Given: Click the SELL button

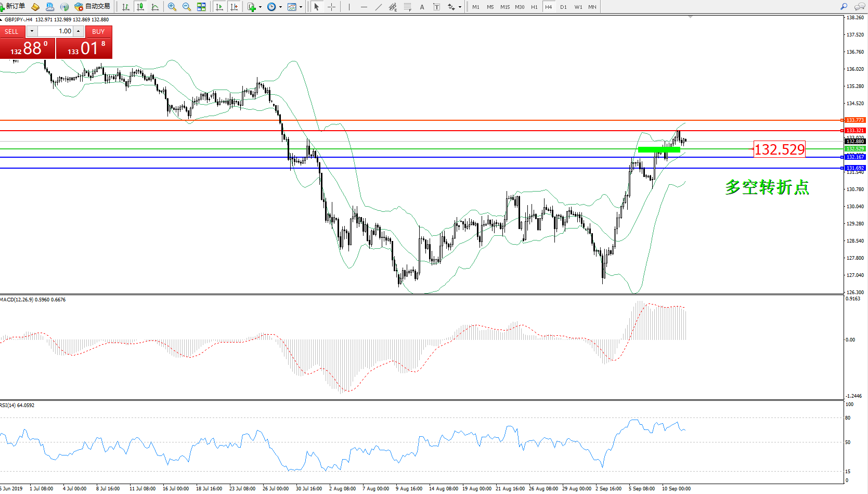Looking at the screenshot, I should click(x=12, y=32).
